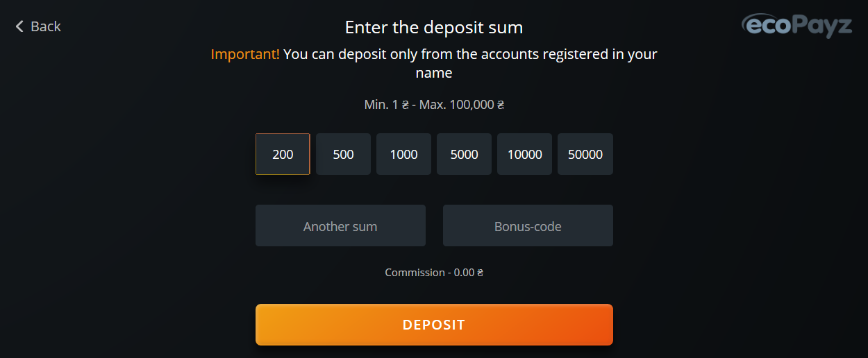The image size is (868, 358).
Task: Click the word name under the notice
Action: (x=434, y=73)
